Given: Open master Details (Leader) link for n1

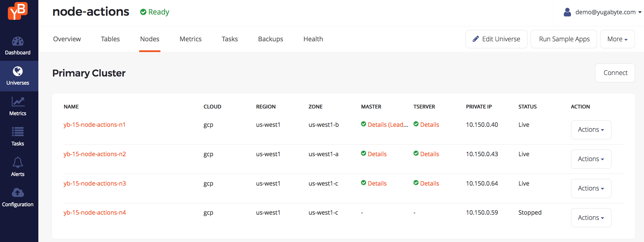Looking at the screenshot, I should coord(388,125).
